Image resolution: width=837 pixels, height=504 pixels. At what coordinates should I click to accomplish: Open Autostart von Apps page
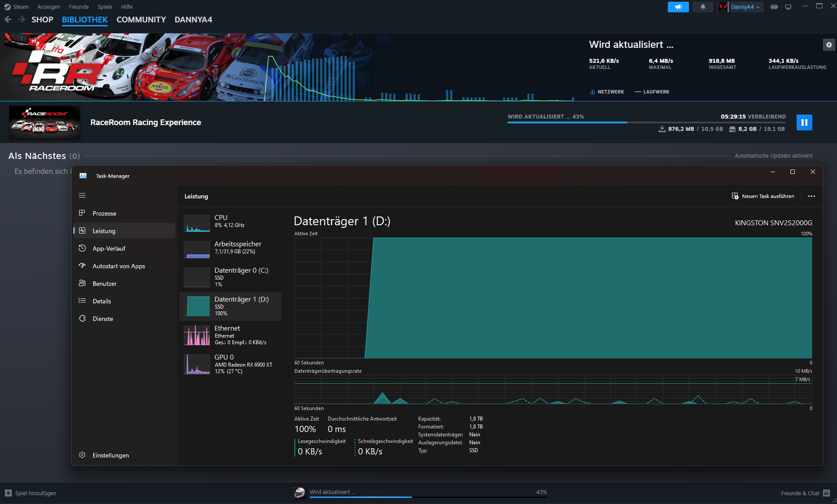coord(124,266)
